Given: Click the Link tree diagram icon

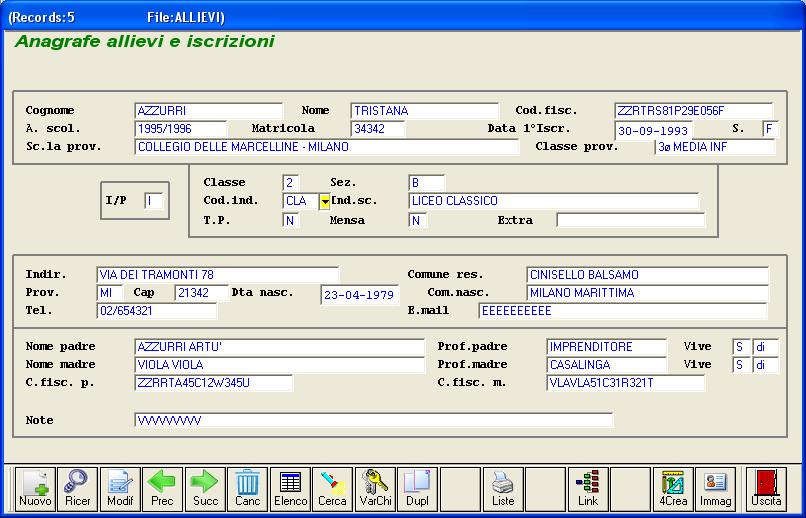Looking at the screenshot, I should point(588,489).
